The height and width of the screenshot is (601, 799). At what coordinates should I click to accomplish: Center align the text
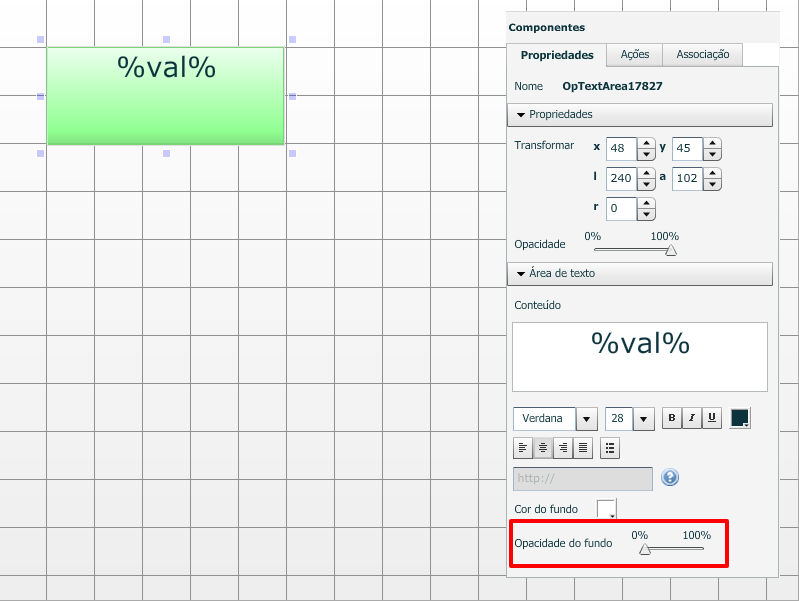point(543,447)
